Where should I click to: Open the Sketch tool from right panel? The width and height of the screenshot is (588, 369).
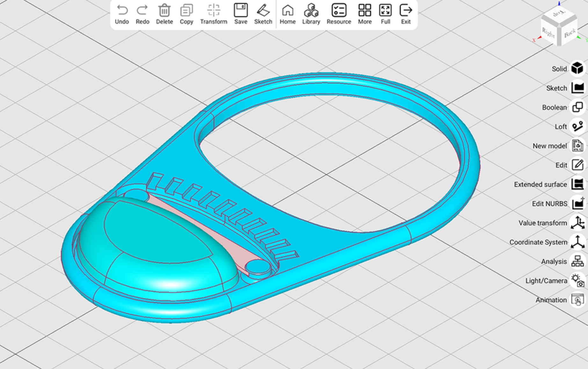pyautogui.click(x=577, y=88)
